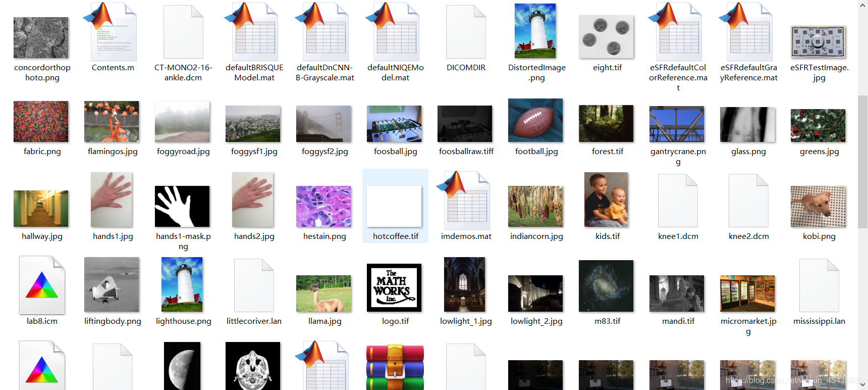868x390 pixels.
Task: Select the lab8.icm color profile icon
Action: 42,285
